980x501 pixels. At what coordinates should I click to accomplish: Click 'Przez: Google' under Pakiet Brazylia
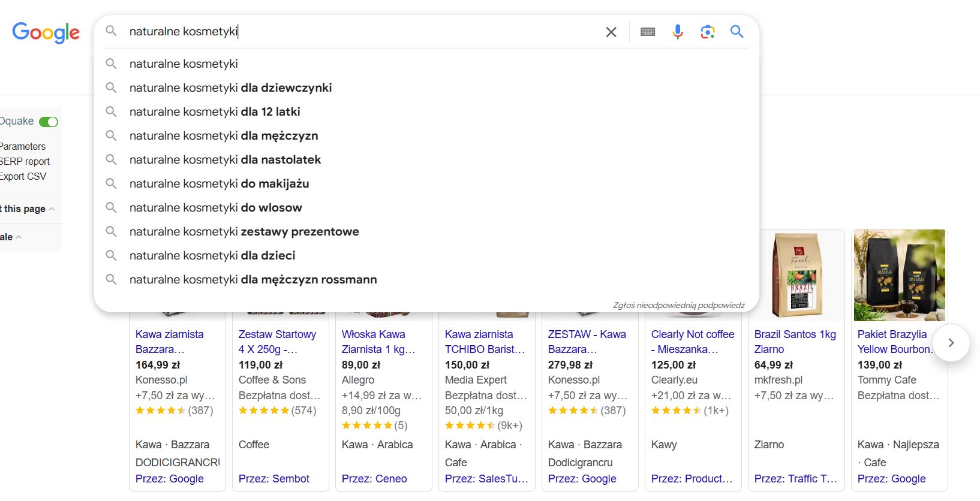pyautogui.click(x=892, y=479)
